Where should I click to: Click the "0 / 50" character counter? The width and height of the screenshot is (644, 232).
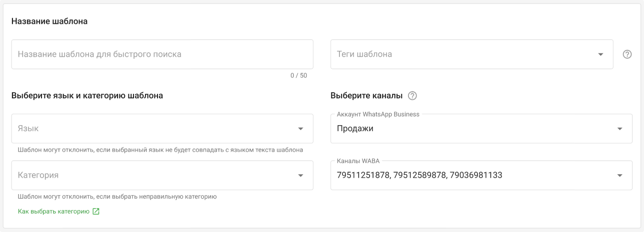tap(298, 76)
